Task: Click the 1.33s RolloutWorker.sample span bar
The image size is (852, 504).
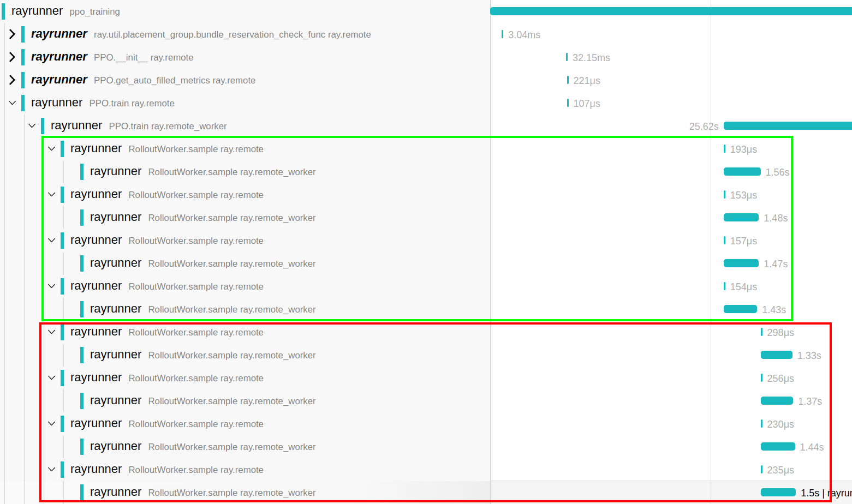Action: (776, 355)
